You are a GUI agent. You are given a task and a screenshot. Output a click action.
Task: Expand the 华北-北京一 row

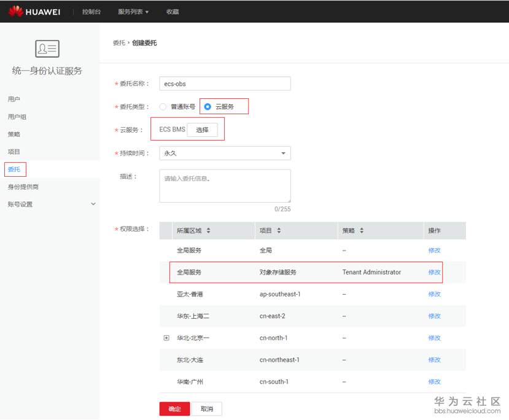166,338
